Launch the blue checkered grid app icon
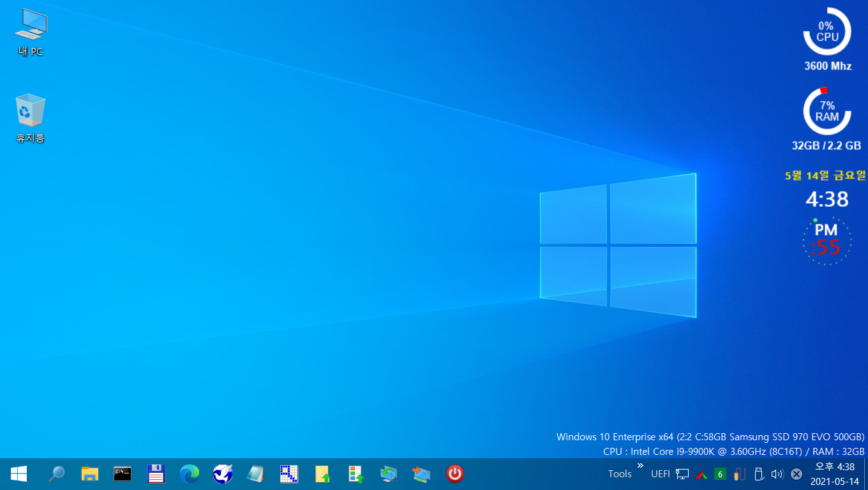 click(x=289, y=473)
